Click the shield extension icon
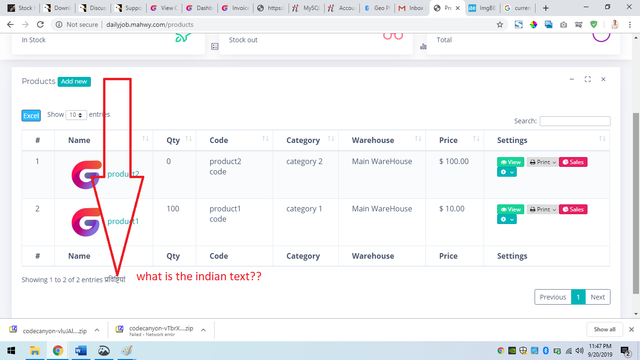The image size is (640, 360). coord(594,24)
